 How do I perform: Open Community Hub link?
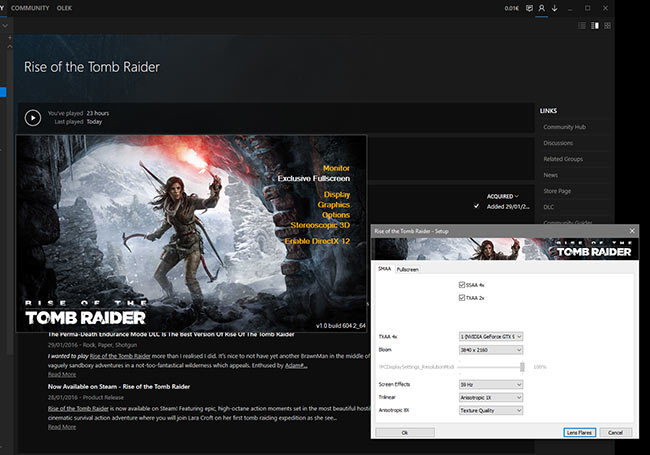pyautogui.click(x=564, y=127)
